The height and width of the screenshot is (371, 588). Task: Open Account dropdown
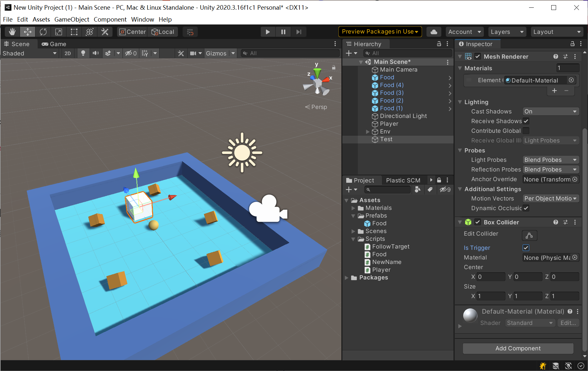pos(465,32)
